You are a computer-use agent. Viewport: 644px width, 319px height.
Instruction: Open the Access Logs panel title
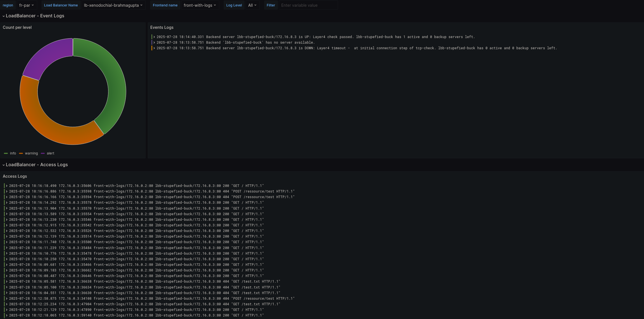pyautogui.click(x=15, y=176)
